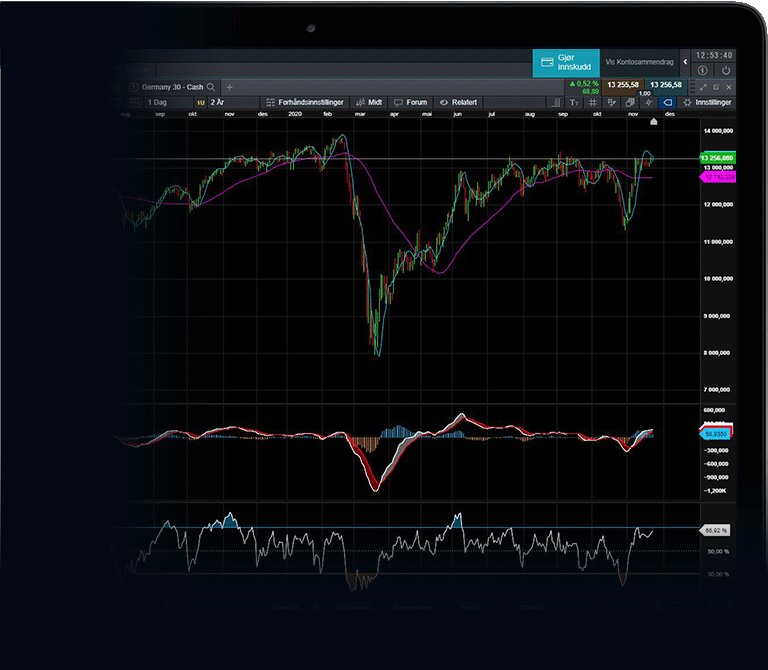The image size is (768, 670).
Task: Detach chart window pop-out icon
Action: coord(716,87)
